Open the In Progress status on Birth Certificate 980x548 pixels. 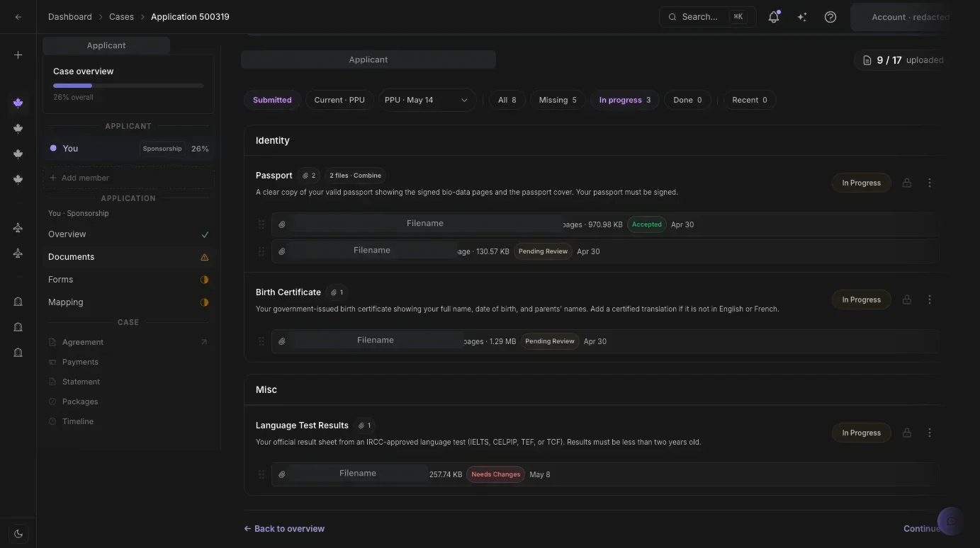(861, 299)
